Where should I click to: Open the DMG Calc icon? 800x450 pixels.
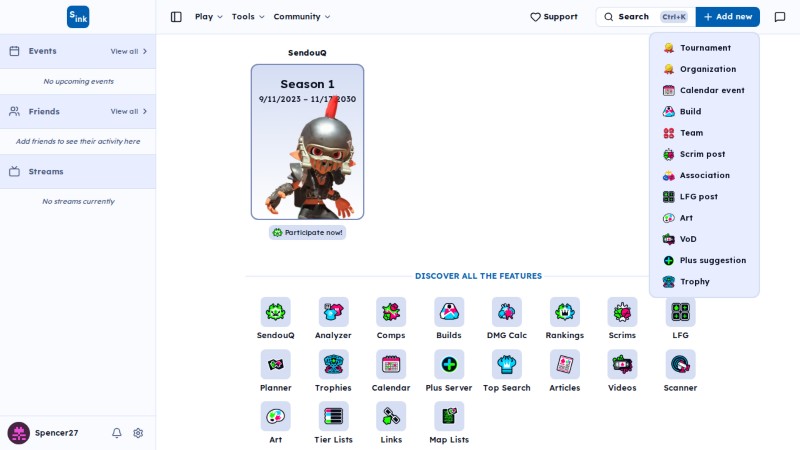click(507, 312)
